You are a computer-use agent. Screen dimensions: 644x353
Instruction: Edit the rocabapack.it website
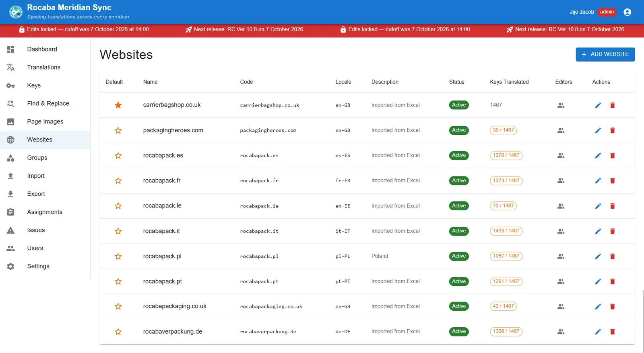[x=598, y=231]
